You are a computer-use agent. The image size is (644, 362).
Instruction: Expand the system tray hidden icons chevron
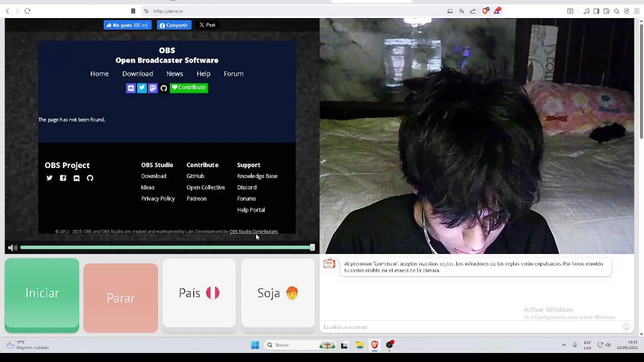coord(564,345)
